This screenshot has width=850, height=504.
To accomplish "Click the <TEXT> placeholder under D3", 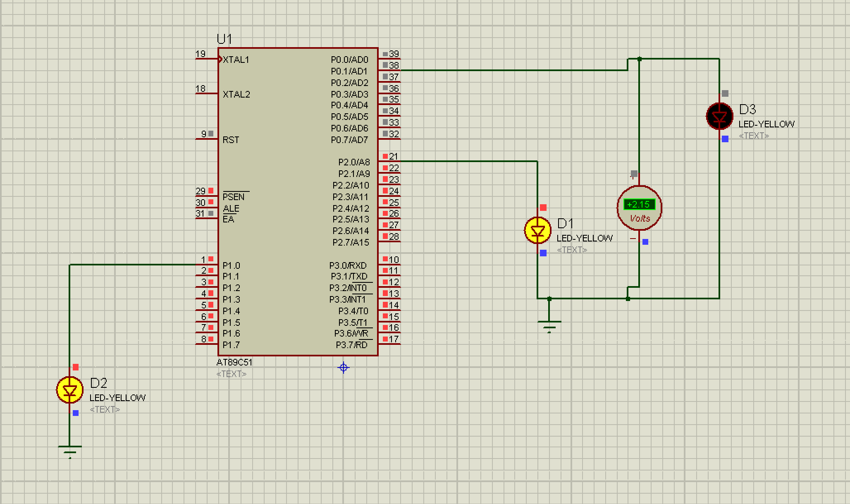I will coord(754,136).
